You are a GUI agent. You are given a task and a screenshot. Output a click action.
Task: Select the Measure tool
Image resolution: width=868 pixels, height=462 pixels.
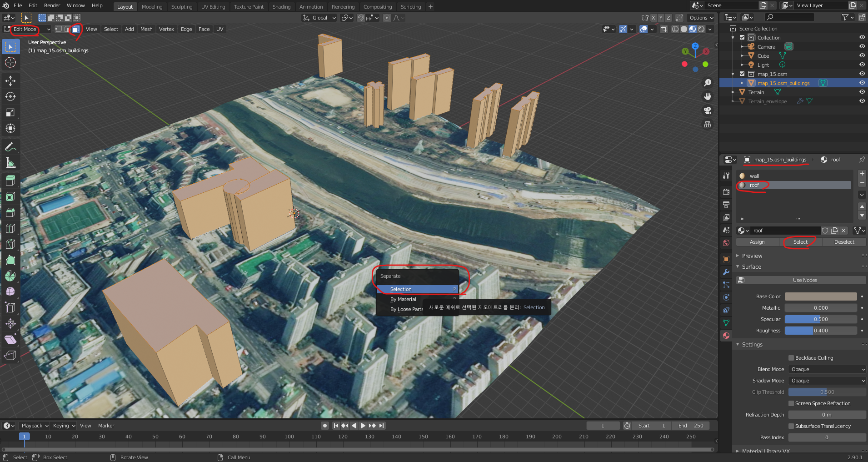pos(10,163)
